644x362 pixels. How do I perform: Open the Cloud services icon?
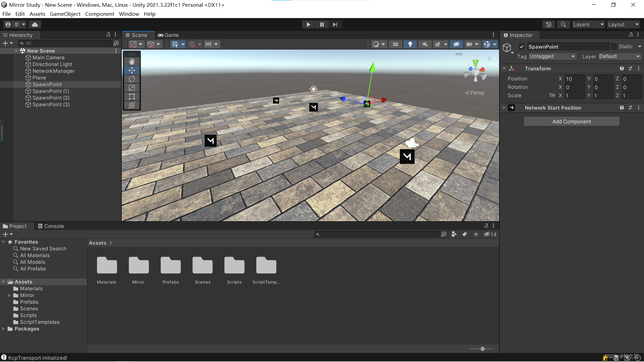point(35,24)
